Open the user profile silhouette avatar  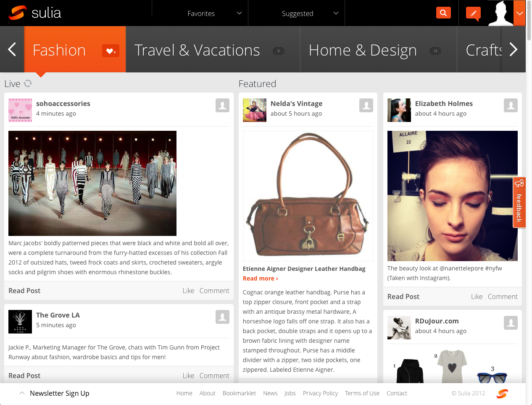pyautogui.click(x=501, y=13)
